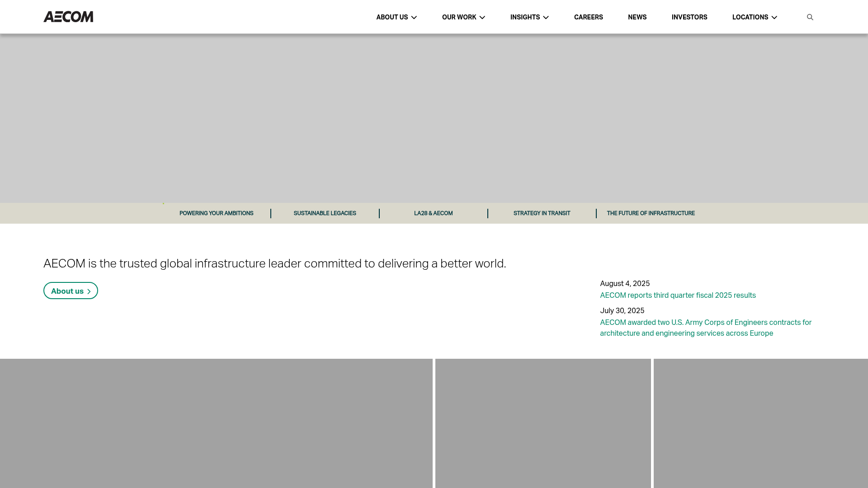Image resolution: width=868 pixels, height=488 pixels.
Task: Click the leftmost project thumbnail
Action: coord(216,423)
